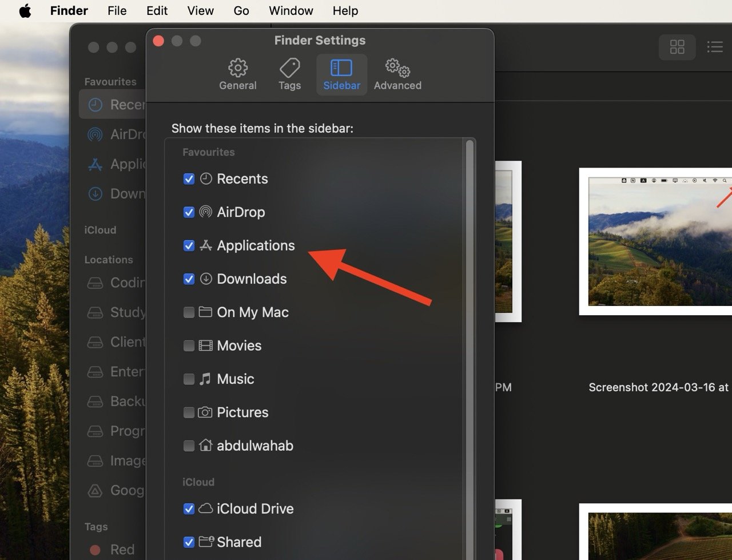Click the Screenshot 2024-03-16 file name
The width and height of the screenshot is (732, 560).
658,387
